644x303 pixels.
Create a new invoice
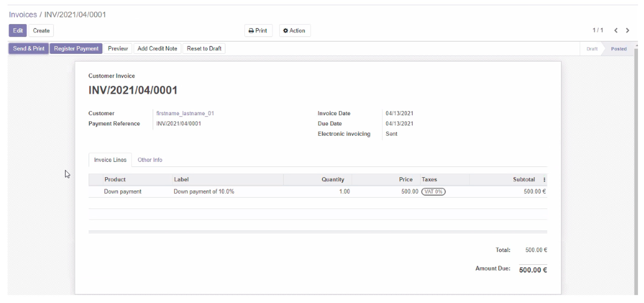41,30
